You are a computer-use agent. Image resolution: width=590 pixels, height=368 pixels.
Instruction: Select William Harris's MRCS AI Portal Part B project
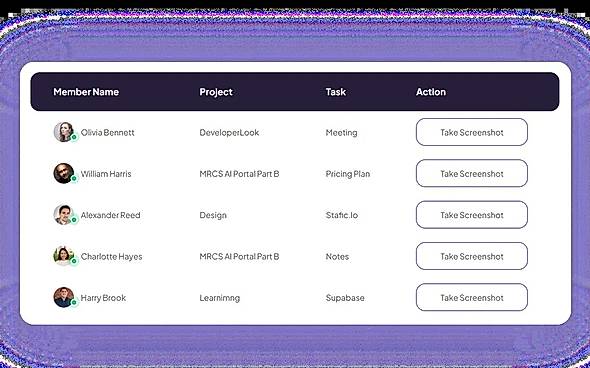(239, 174)
